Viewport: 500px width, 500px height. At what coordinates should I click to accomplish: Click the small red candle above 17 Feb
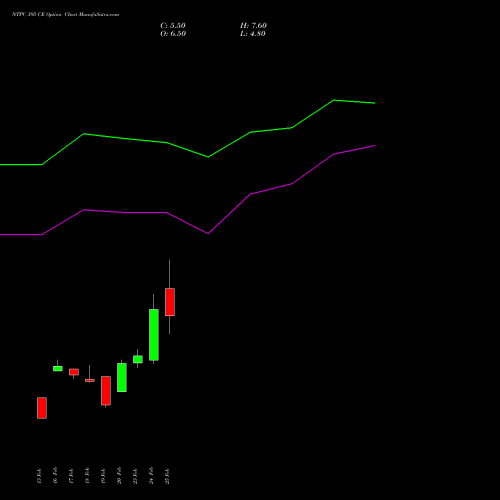pos(74,372)
